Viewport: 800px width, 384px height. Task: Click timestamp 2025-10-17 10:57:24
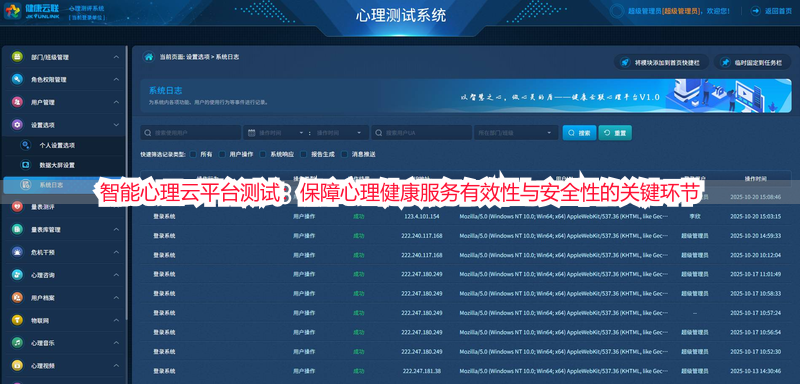[755, 313]
